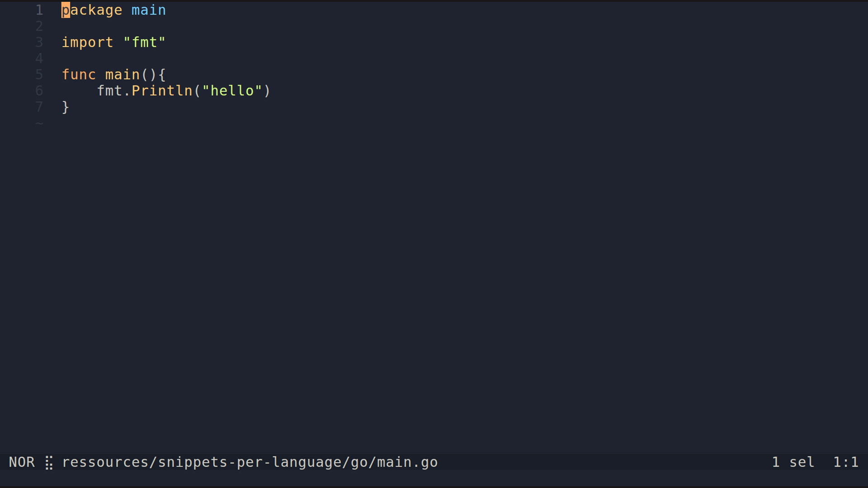The width and height of the screenshot is (868, 488).
Task: Click the "main" package name on line one
Action: [149, 10]
